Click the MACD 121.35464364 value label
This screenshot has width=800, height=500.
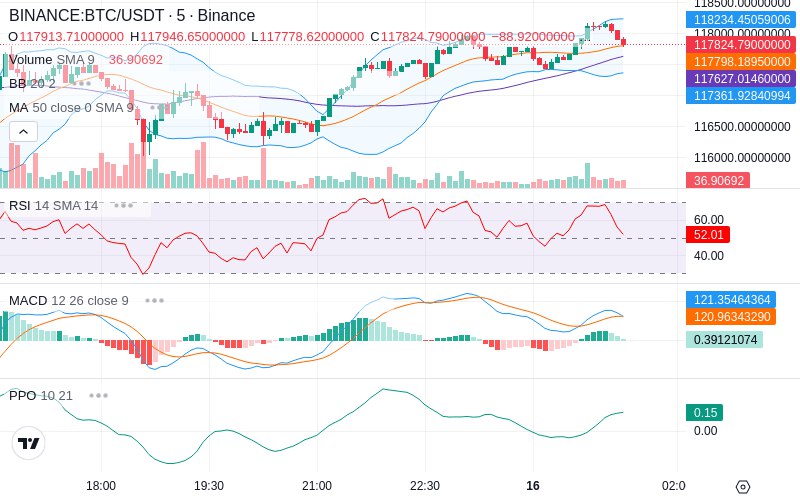pos(731,299)
